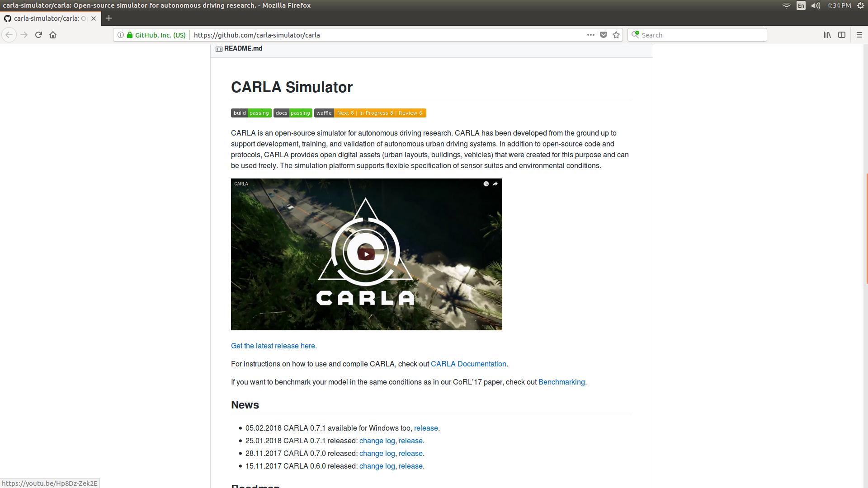
Task: Click the forward navigation arrow
Action: pos(24,35)
